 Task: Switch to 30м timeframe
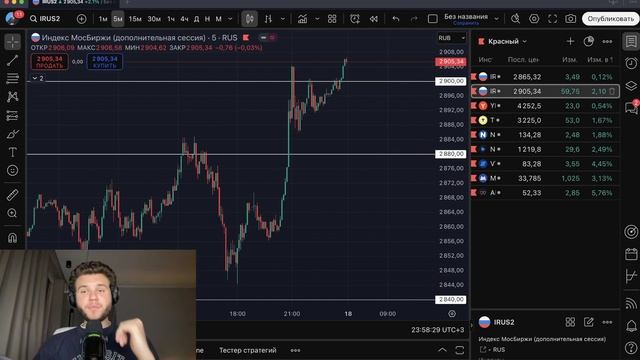coord(154,19)
